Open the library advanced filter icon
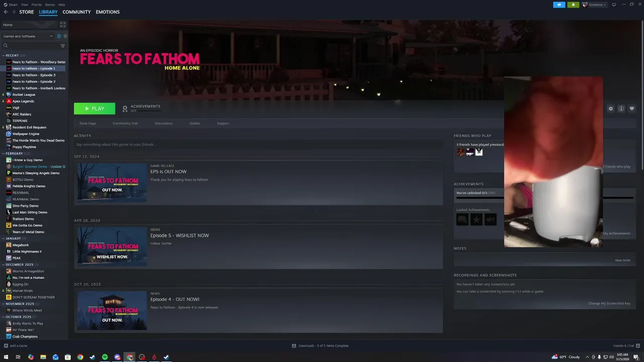This screenshot has height=362, width=644. point(63,46)
